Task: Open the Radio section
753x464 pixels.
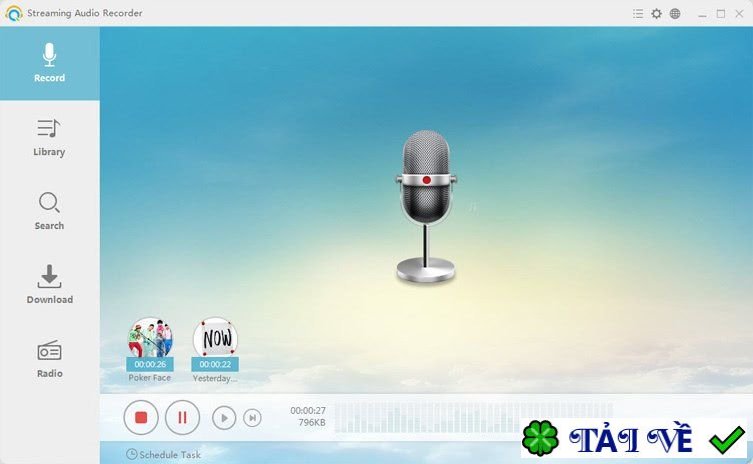Action: point(49,358)
